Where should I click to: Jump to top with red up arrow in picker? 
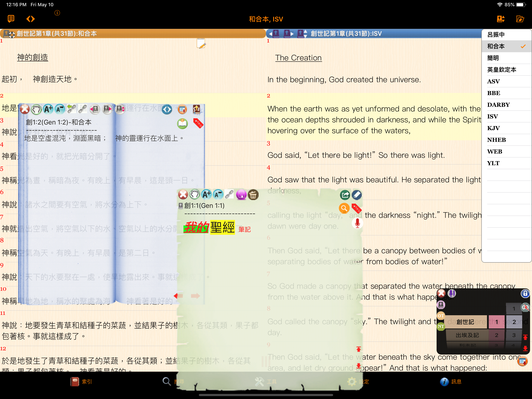pos(525,337)
